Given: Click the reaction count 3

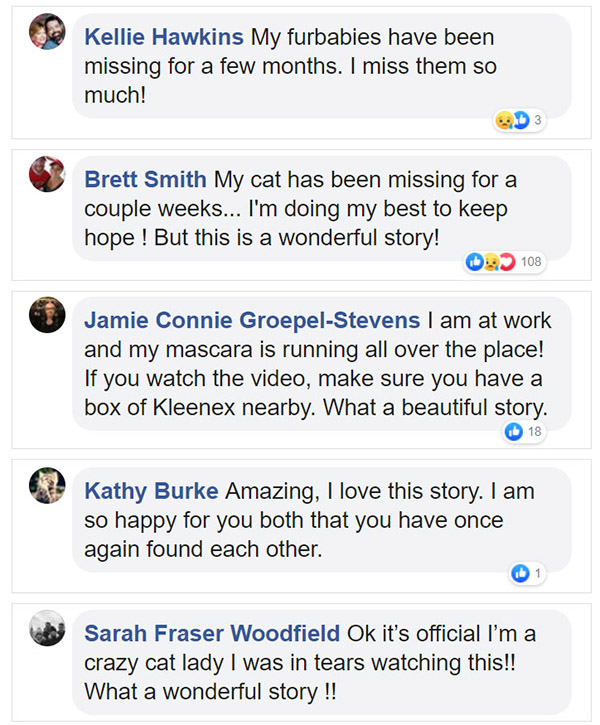Looking at the screenshot, I should coord(537,121).
